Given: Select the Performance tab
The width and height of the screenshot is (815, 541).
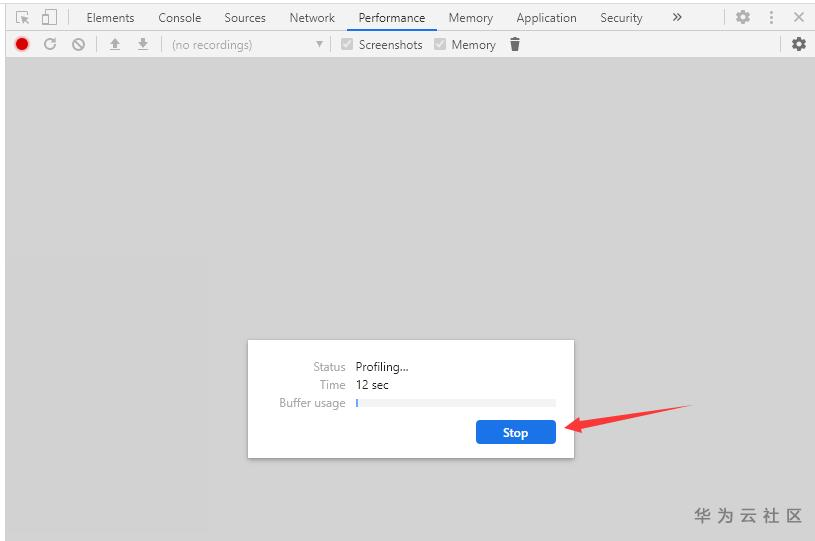Looking at the screenshot, I should click(392, 18).
